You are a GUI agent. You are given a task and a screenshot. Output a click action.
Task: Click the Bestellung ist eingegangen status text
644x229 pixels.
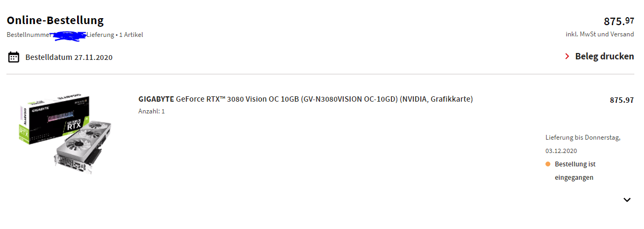[575, 171]
